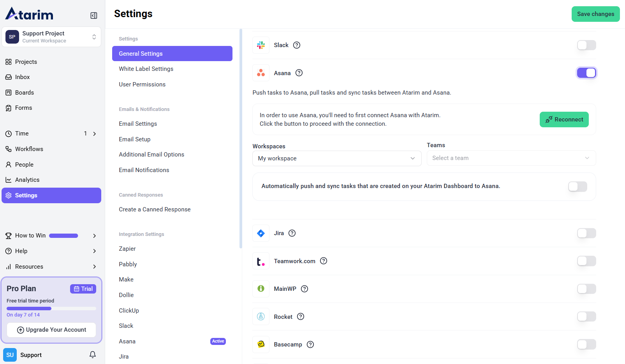Image resolution: width=625 pixels, height=364 pixels.
Task: Click the notifications bell icon
Action: coord(93,355)
